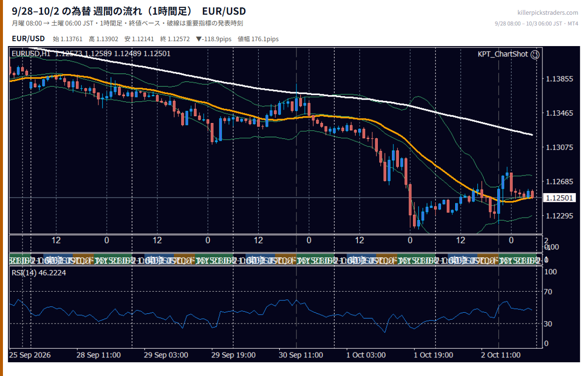
Task: Click the RSI 30 level label
Action: pos(548,324)
